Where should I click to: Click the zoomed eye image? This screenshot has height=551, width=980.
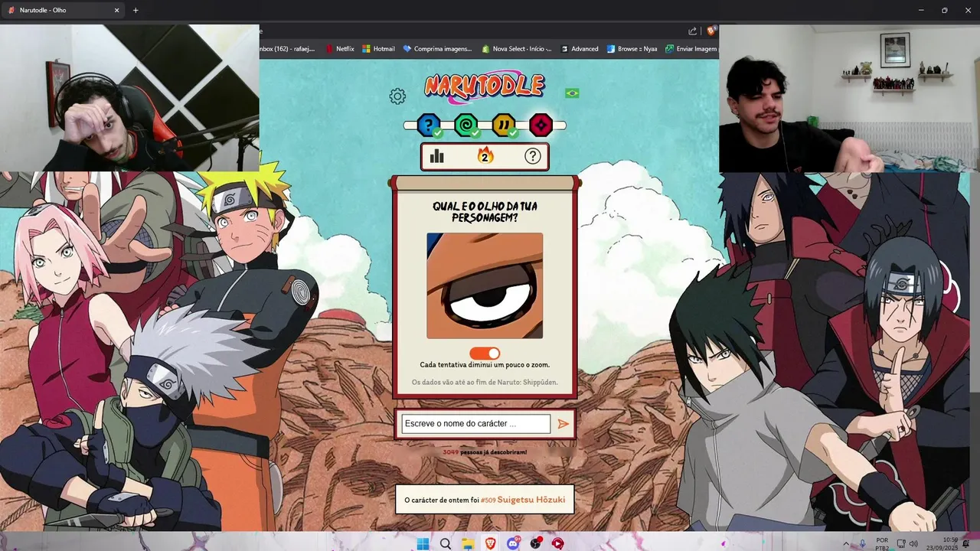[x=485, y=285]
